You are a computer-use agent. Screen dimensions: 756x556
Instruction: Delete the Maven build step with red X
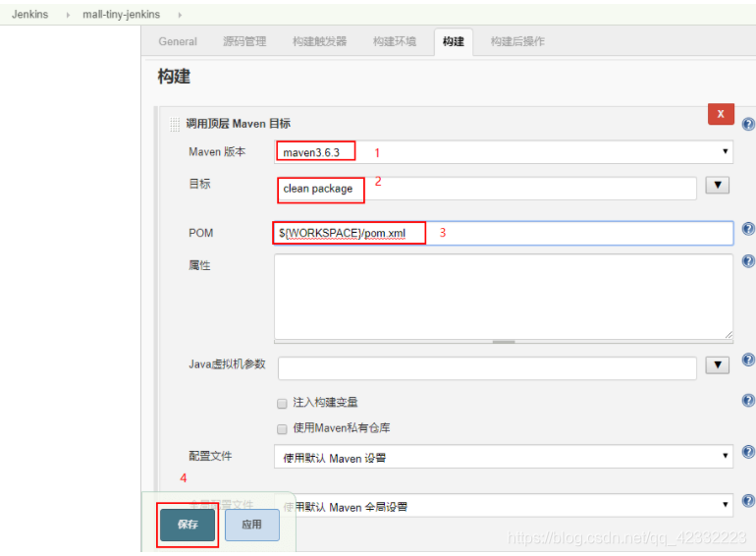(x=721, y=114)
